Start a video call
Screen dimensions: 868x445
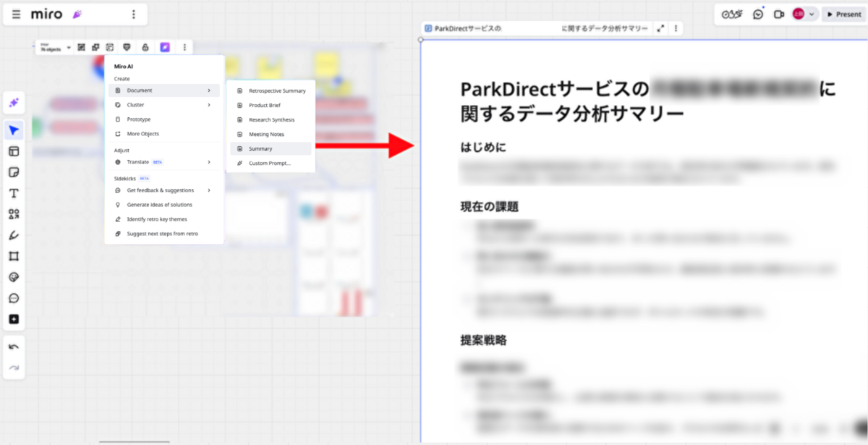pyautogui.click(x=778, y=14)
